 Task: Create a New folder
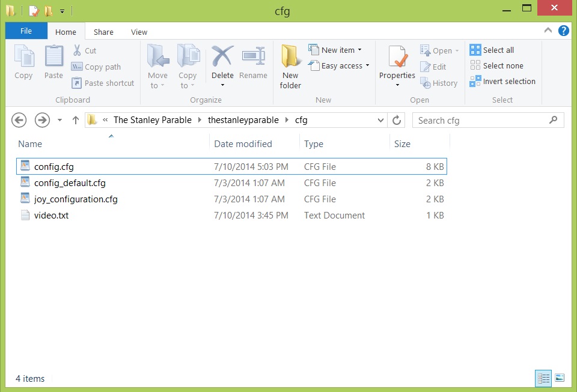click(x=290, y=67)
